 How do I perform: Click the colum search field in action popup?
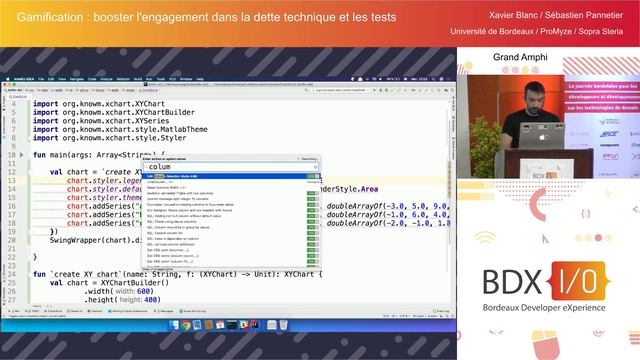[231, 167]
